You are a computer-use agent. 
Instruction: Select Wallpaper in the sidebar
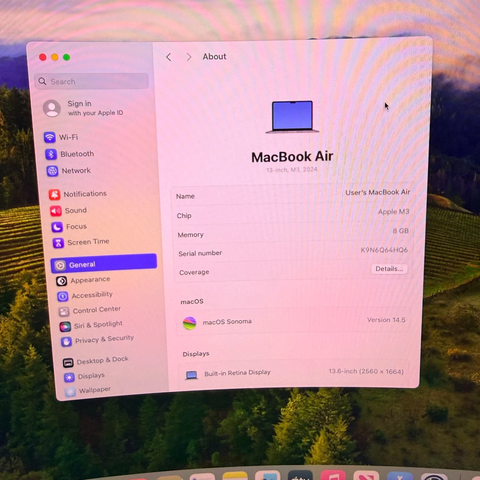point(88,390)
